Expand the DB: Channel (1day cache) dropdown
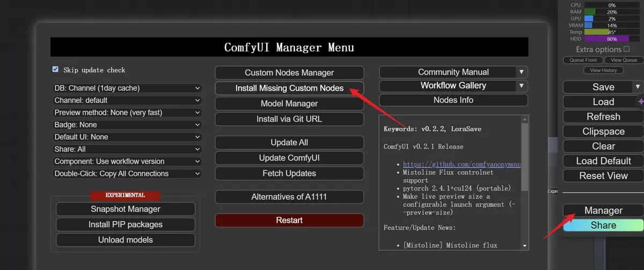The height and width of the screenshot is (270, 644). coord(127,88)
